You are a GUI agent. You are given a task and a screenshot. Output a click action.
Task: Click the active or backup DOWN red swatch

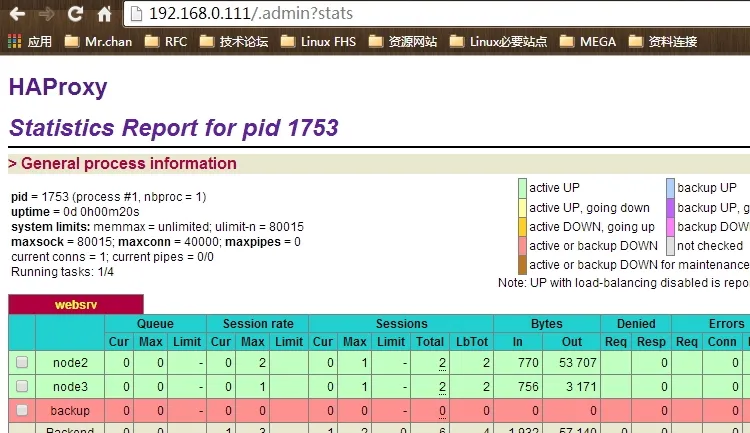pos(522,246)
